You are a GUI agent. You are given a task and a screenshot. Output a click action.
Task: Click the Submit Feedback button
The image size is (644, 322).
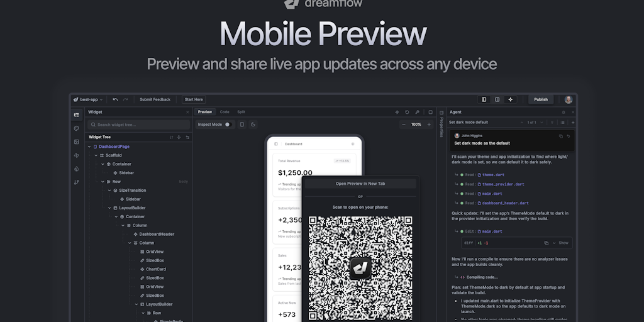click(x=155, y=99)
